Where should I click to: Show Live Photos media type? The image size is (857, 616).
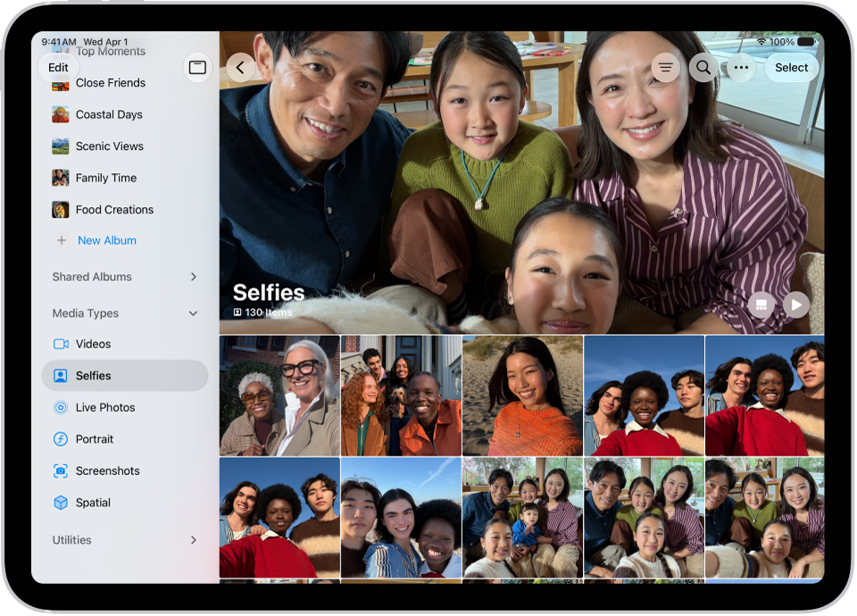(x=125, y=407)
